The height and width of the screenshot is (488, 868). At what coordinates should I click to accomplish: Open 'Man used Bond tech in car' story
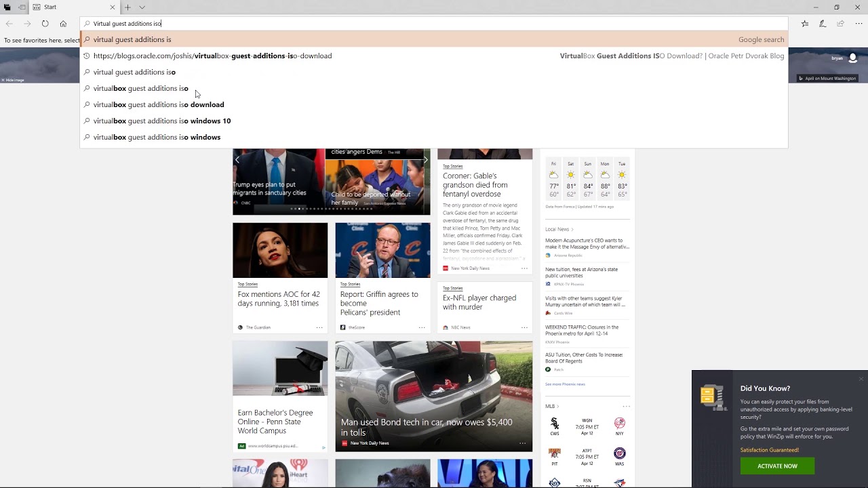pyautogui.click(x=427, y=427)
